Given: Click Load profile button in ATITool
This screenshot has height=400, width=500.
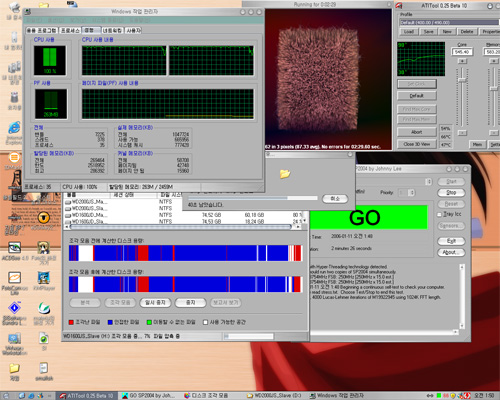Looking at the screenshot, I should coord(409,32).
